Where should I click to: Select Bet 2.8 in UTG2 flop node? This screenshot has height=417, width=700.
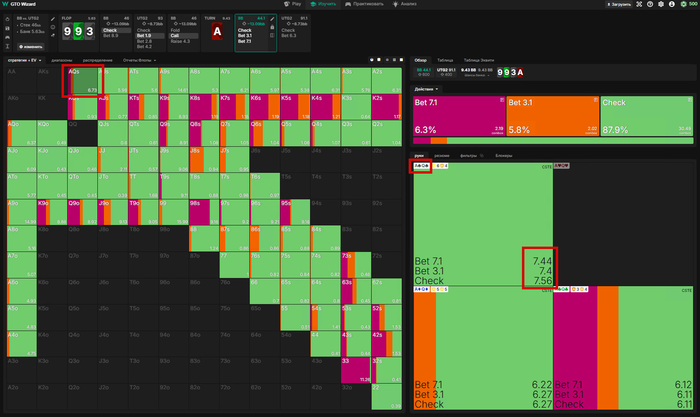point(144,41)
